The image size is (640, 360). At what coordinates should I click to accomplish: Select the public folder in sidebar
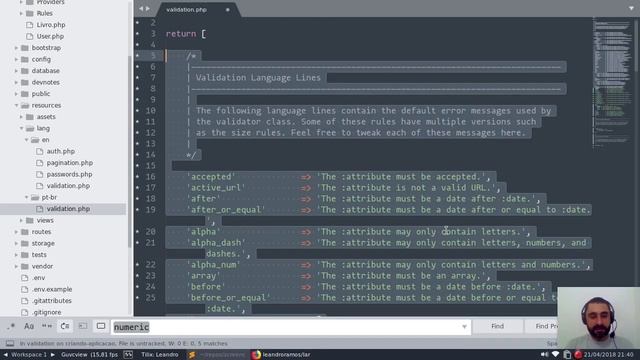click(x=41, y=93)
